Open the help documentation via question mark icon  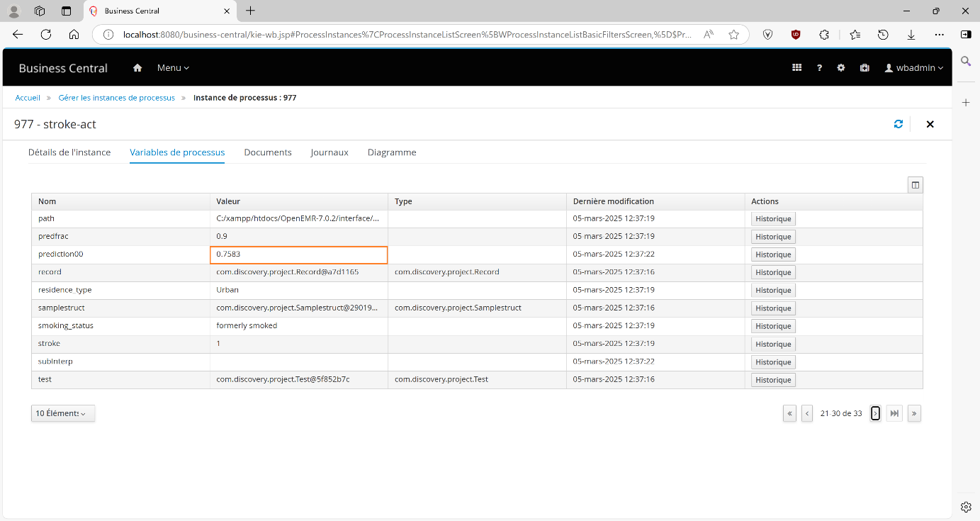pos(819,67)
